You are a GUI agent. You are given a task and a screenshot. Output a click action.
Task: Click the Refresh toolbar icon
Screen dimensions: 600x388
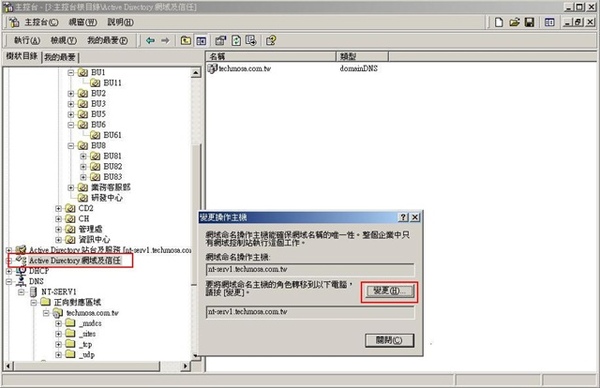[x=236, y=41]
